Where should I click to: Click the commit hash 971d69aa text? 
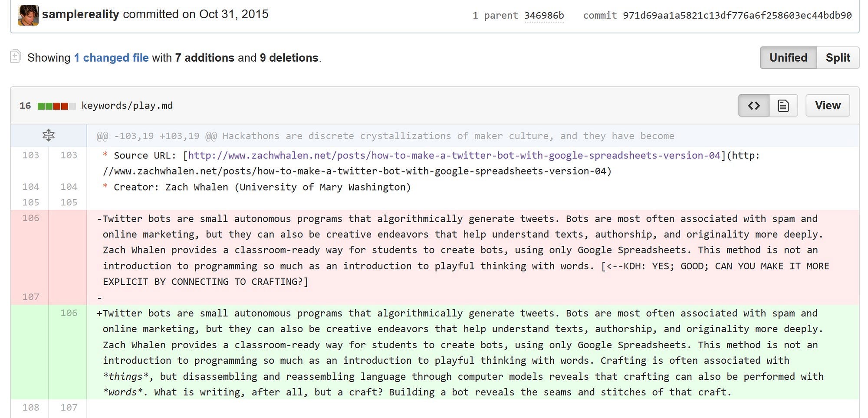pyautogui.click(x=737, y=16)
